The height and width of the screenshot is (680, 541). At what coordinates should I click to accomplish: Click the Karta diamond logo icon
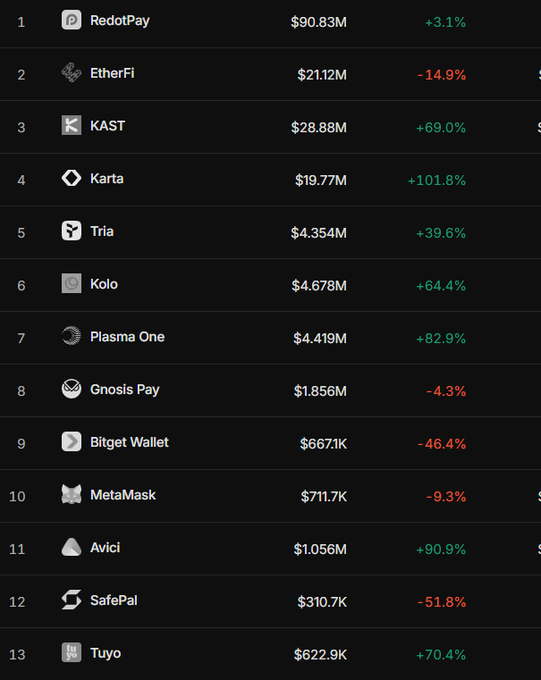click(71, 178)
